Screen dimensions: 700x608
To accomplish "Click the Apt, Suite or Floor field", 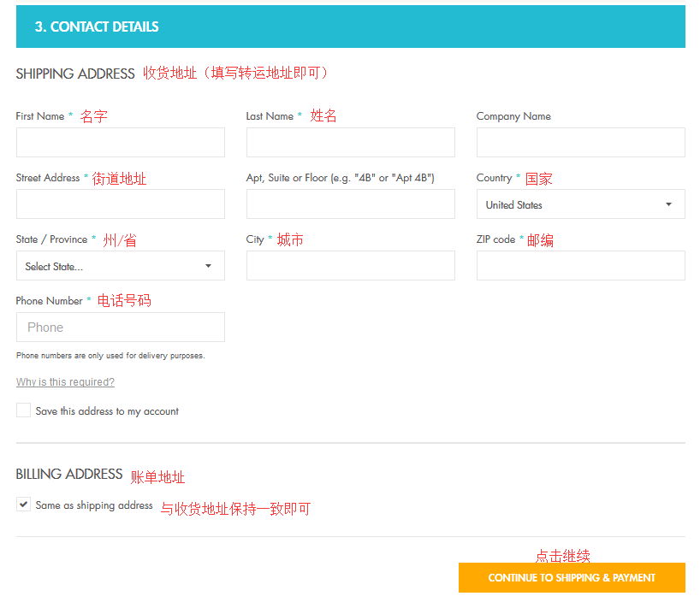I will click(x=350, y=204).
